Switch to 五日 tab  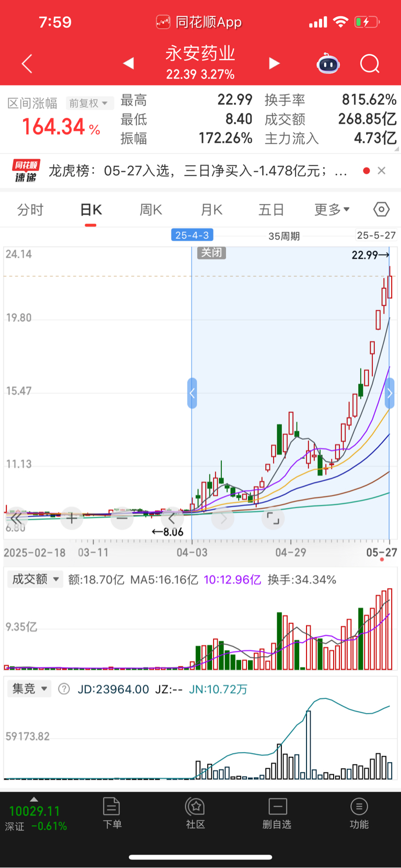(272, 209)
